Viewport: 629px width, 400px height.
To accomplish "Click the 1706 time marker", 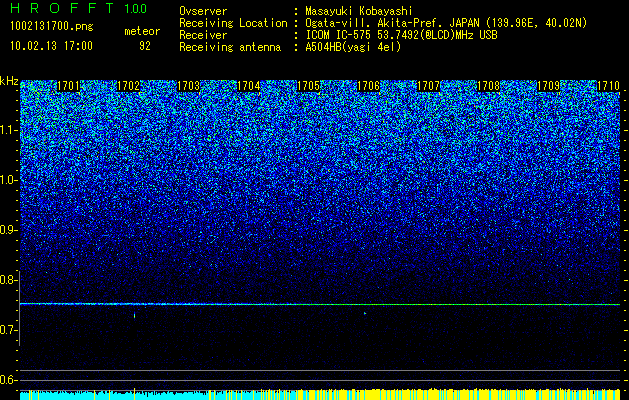I will (x=369, y=86).
